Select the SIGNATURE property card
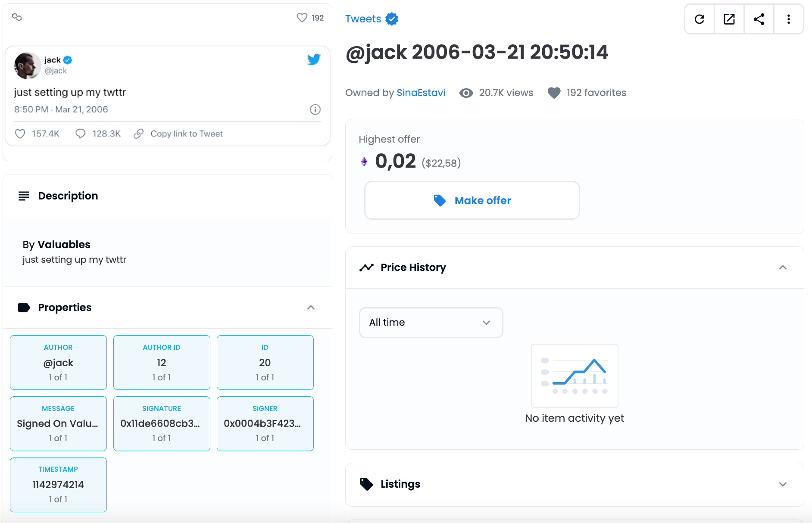The width and height of the screenshot is (812, 523). pos(162,423)
